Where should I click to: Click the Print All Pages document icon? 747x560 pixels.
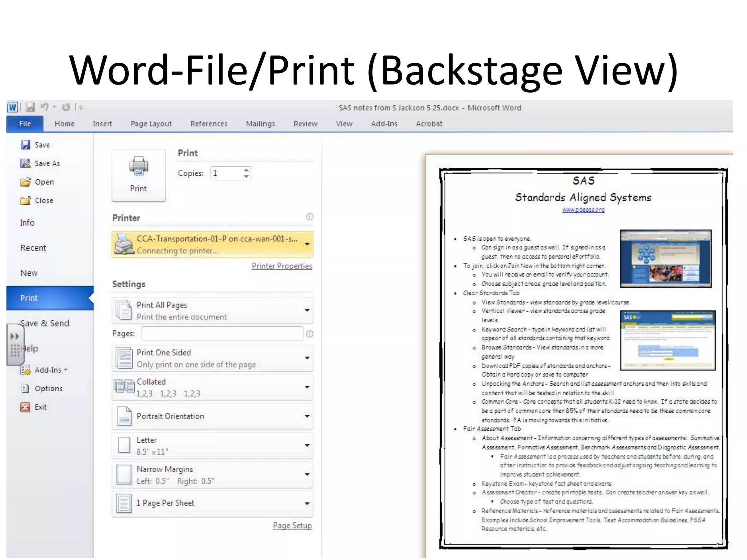pyautogui.click(x=124, y=310)
